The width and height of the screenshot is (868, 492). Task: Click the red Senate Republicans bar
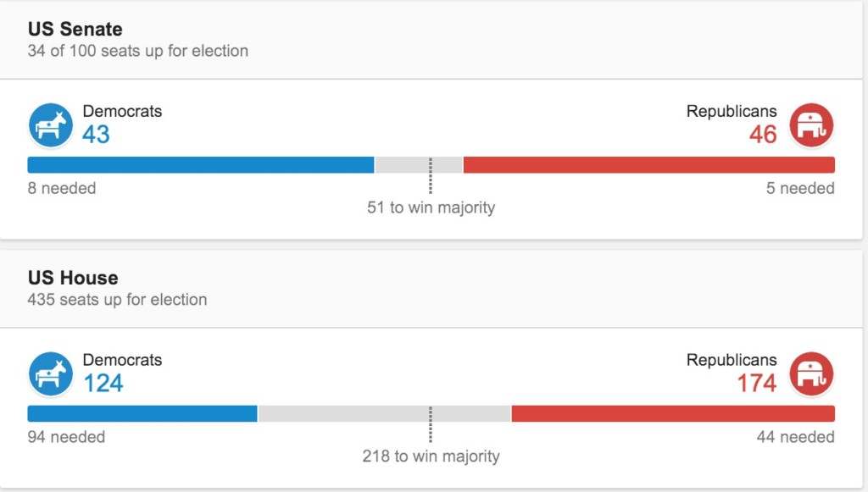[x=648, y=165]
